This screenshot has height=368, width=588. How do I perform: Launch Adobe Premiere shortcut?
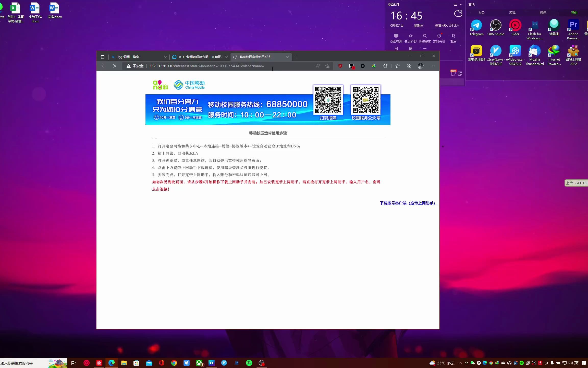coord(573,30)
